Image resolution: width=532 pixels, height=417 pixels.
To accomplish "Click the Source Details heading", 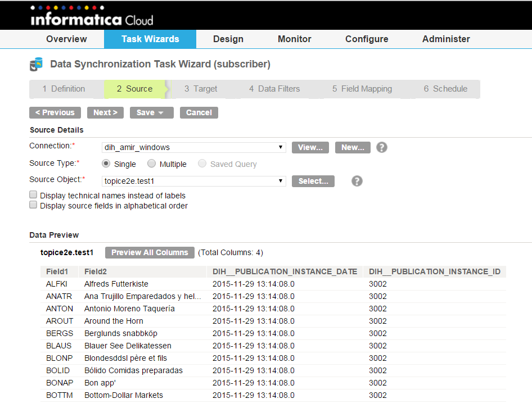I will 57,130.
